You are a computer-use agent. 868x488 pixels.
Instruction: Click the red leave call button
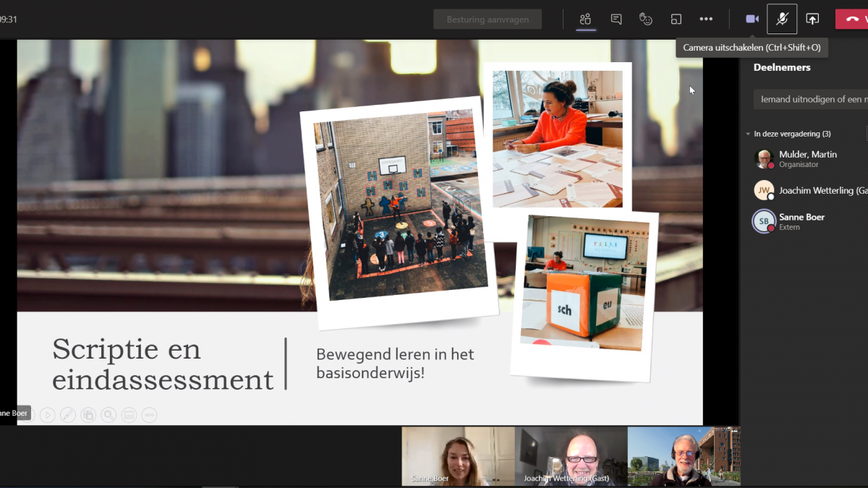(852, 19)
